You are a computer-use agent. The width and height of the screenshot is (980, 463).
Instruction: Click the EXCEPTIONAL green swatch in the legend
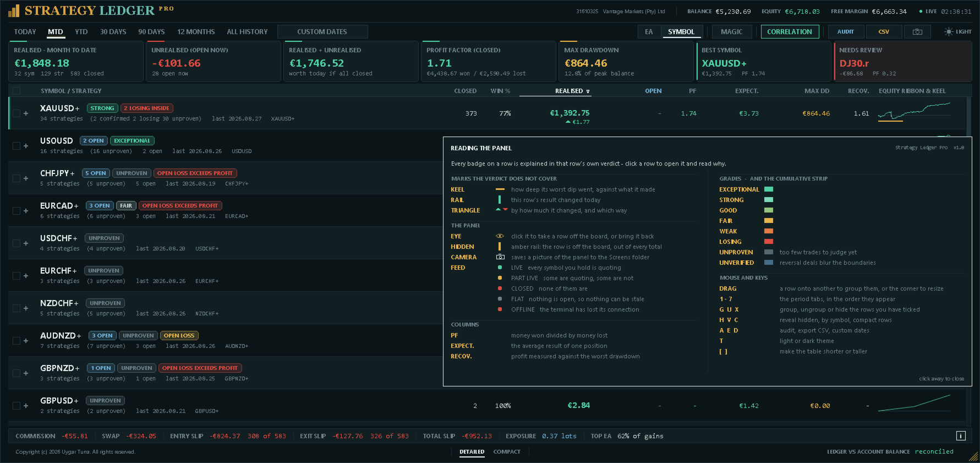coord(769,189)
